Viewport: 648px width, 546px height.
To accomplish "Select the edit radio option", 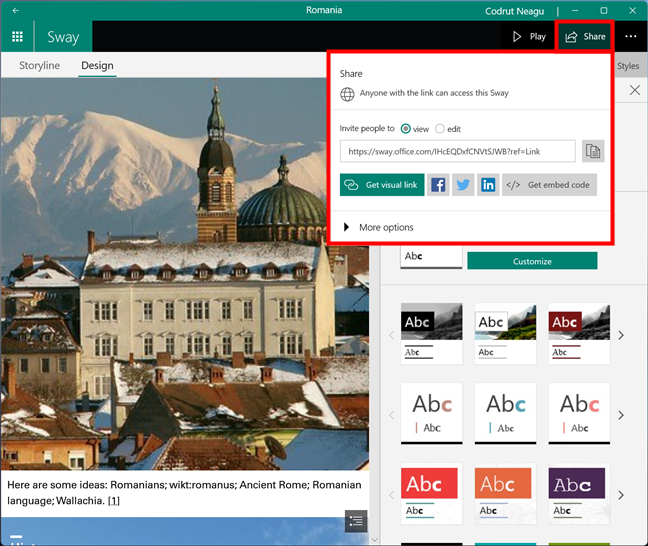I will (x=440, y=129).
